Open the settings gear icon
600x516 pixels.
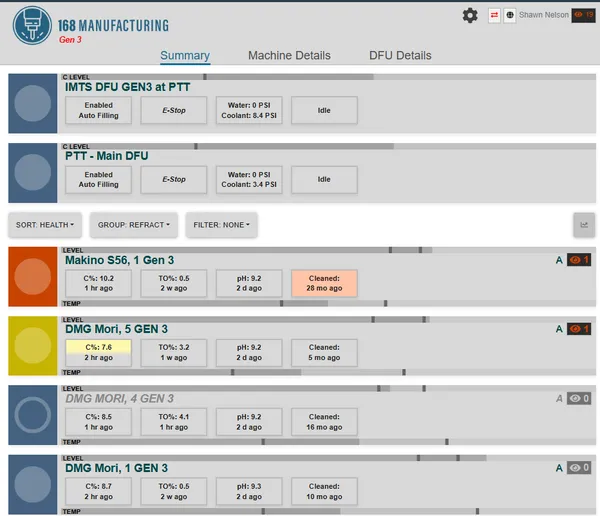[470, 16]
